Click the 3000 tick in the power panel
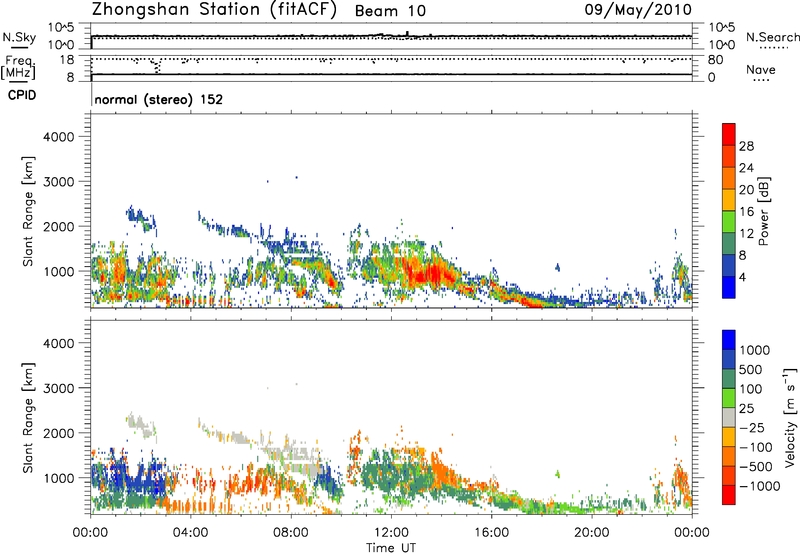The image size is (800, 554). [x=59, y=182]
